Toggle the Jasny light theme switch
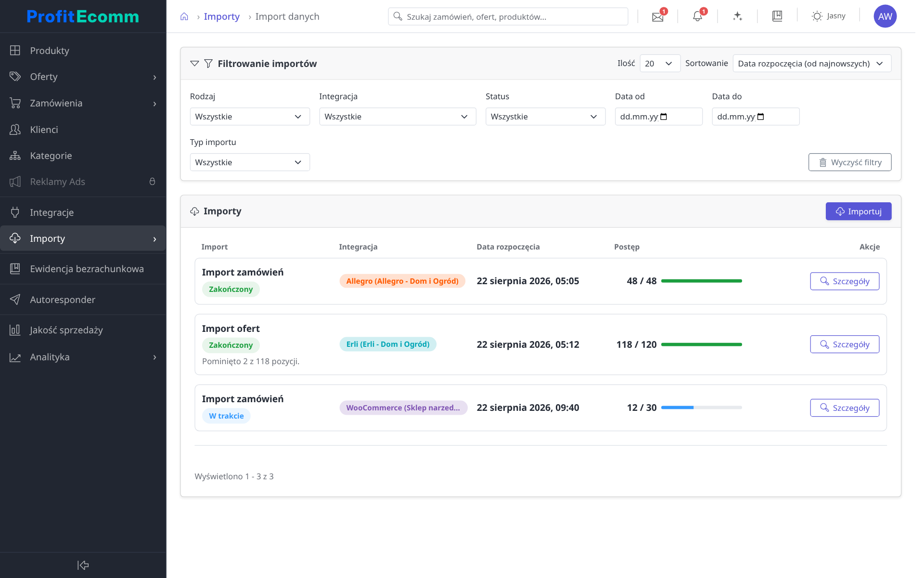 coord(828,16)
